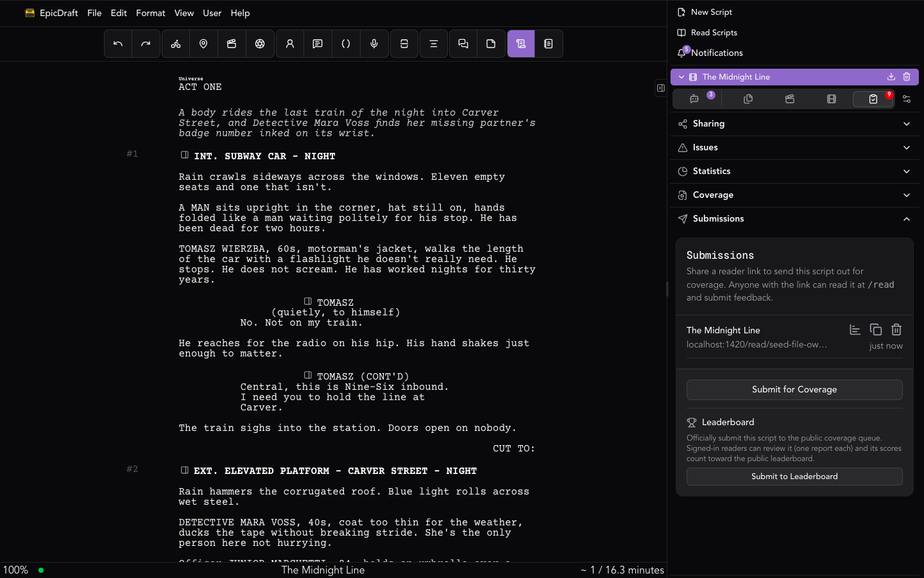Expand the Coverage section
Image resolution: width=924 pixels, height=578 pixels.
tap(794, 195)
